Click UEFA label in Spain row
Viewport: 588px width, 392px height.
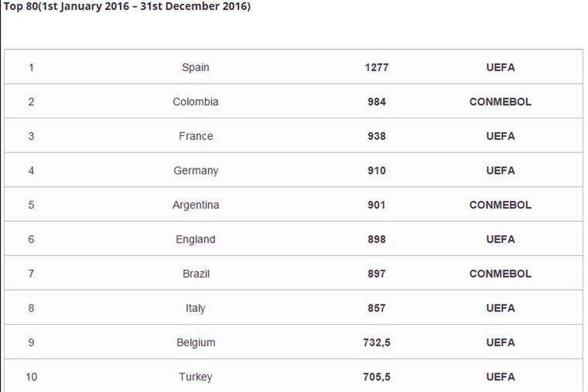pyautogui.click(x=500, y=67)
